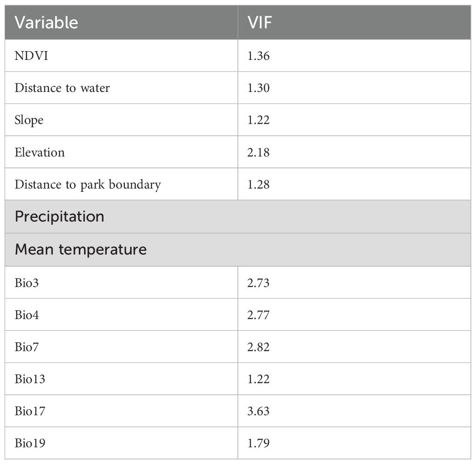Screen dimensions: 476x464
Task: Click the Variable column header
Action: (x=46, y=22)
